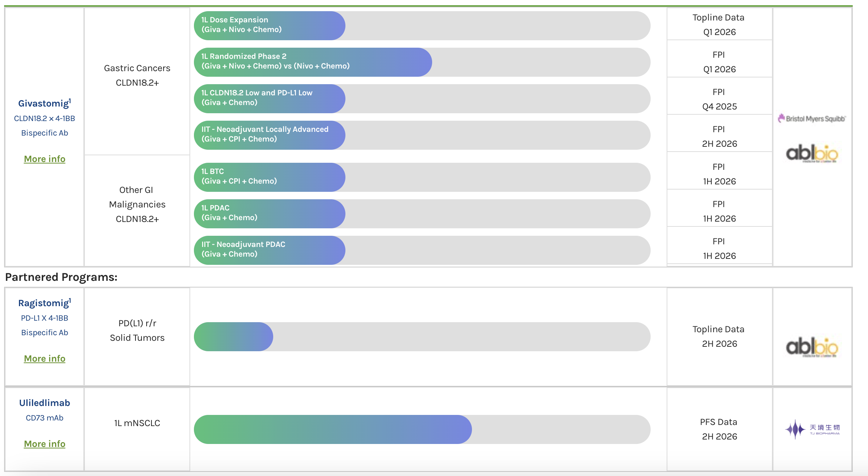
Task: Click the Givastomig program name
Action: 44,104
